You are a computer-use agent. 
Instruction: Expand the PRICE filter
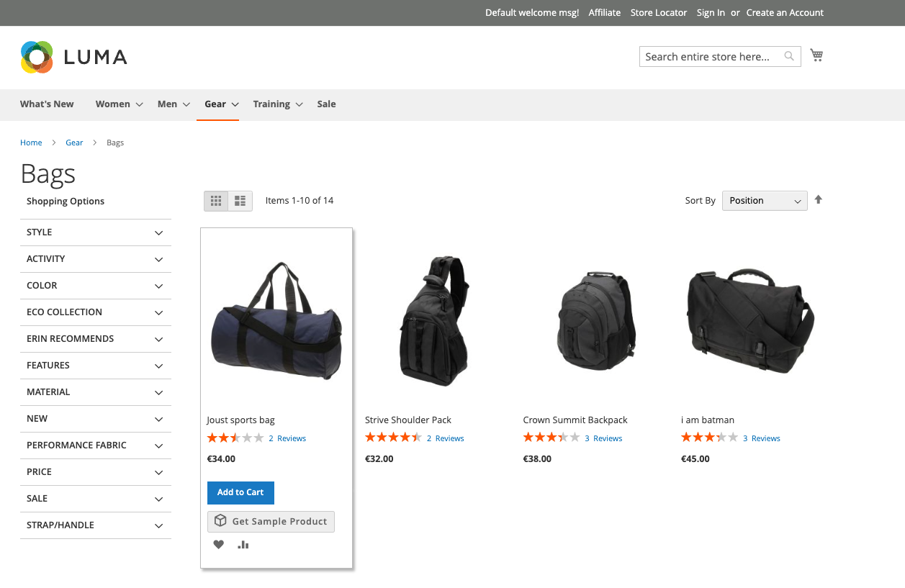point(96,472)
